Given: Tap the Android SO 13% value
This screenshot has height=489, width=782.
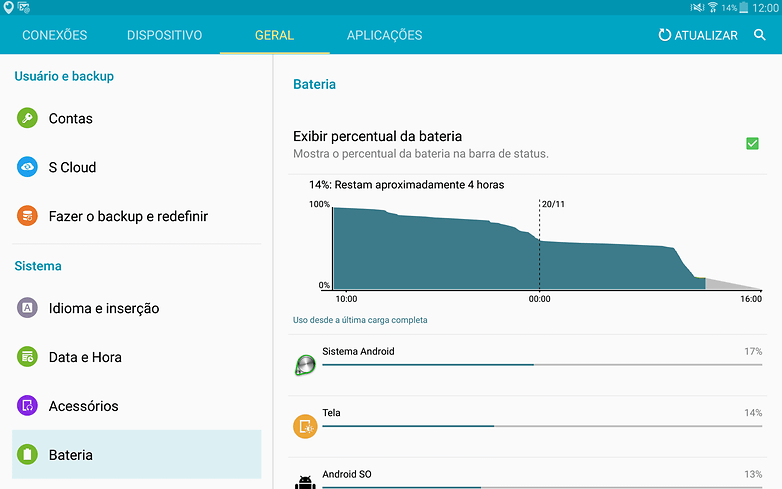Looking at the screenshot, I should 753,474.
